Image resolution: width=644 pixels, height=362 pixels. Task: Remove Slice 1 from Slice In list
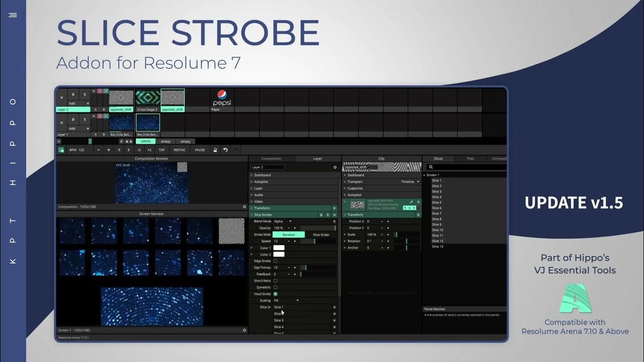(x=334, y=307)
